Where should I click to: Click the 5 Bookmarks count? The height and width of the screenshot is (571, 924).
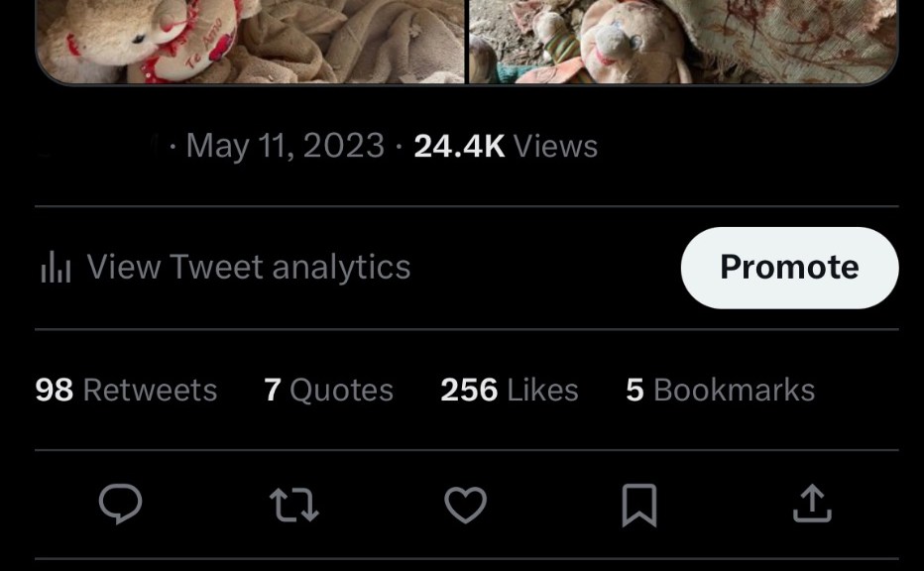coord(720,390)
